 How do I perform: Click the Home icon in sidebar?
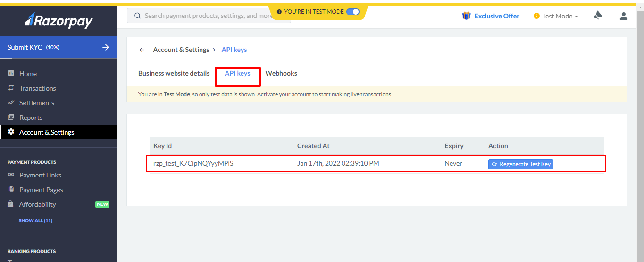11,73
